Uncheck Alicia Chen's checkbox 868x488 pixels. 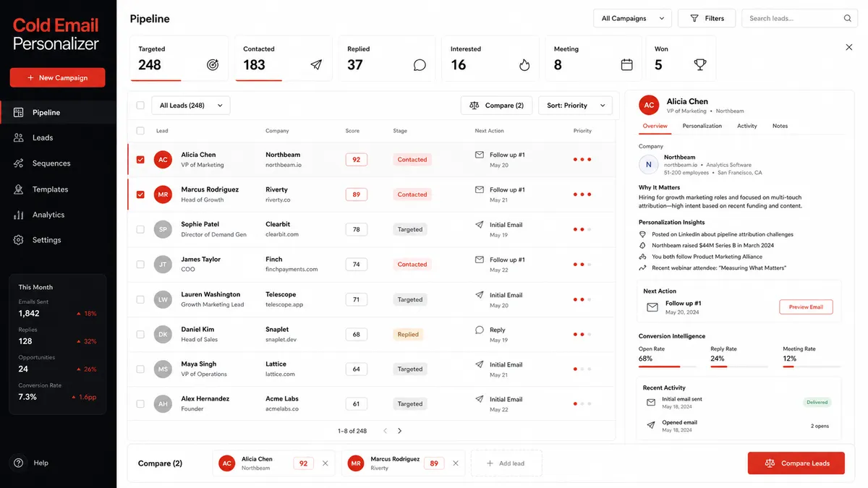pos(140,160)
